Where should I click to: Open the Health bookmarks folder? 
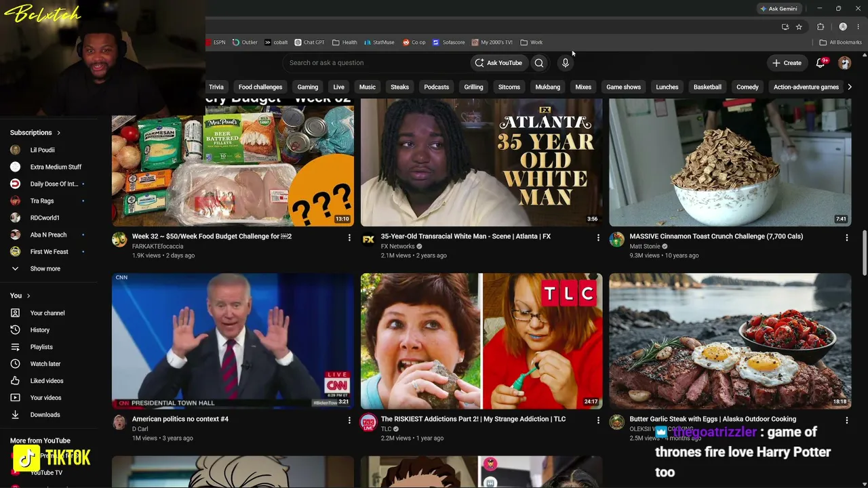pos(344,42)
